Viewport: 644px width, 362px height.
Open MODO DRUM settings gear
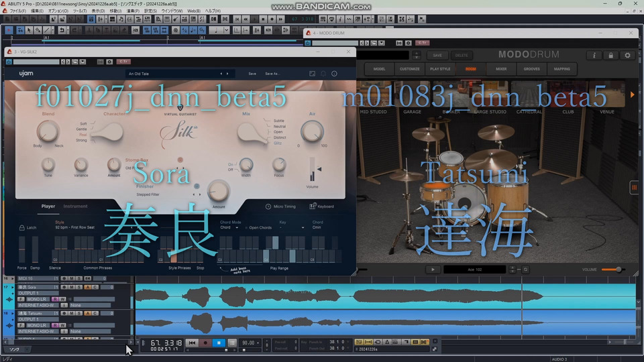tap(628, 55)
